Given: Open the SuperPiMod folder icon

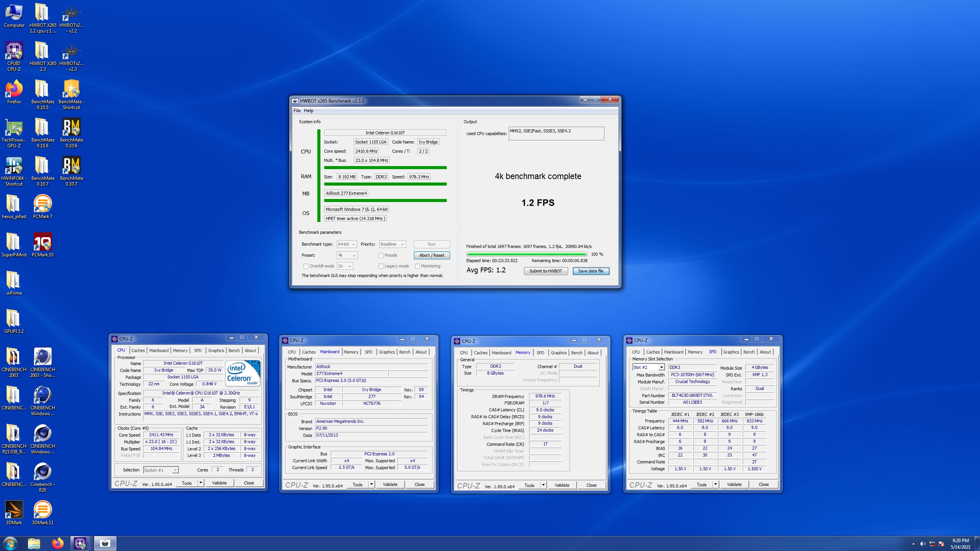Looking at the screenshot, I should [14, 245].
